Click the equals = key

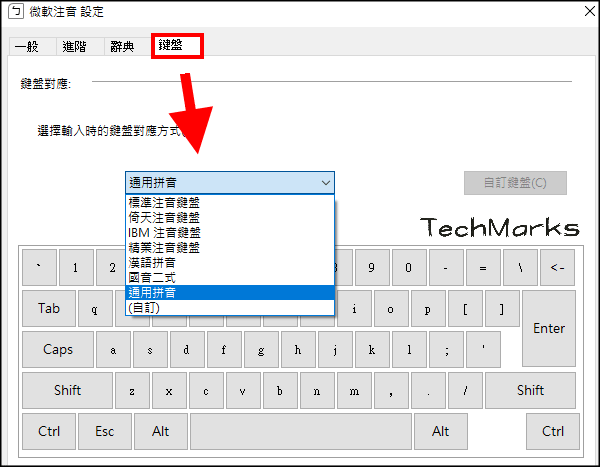483,268
